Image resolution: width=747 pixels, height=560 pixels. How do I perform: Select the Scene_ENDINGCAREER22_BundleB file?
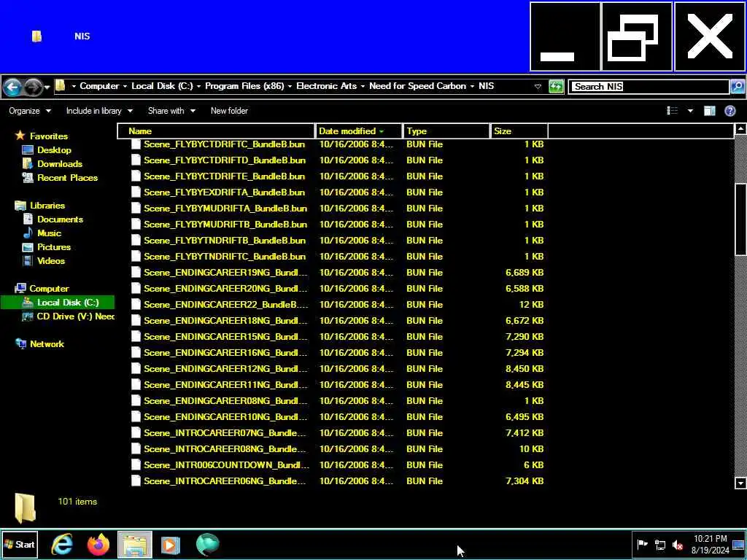pos(226,305)
